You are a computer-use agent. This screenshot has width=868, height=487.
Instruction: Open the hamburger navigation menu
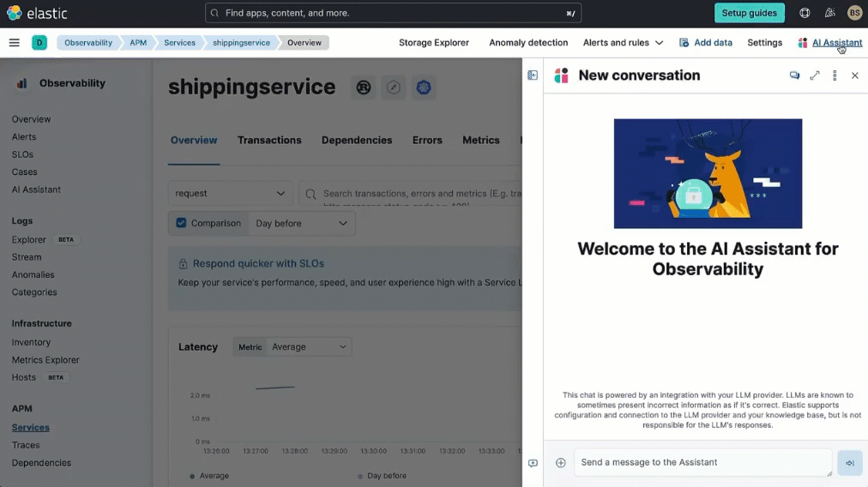[15, 43]
